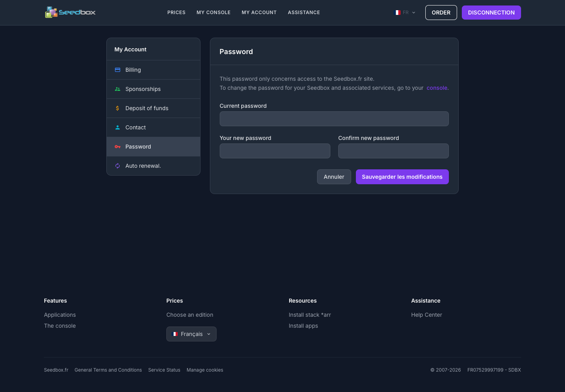The image size is (565, 392).
Task: Click Manage cookies footer link
Action: [x=205, y=370]
